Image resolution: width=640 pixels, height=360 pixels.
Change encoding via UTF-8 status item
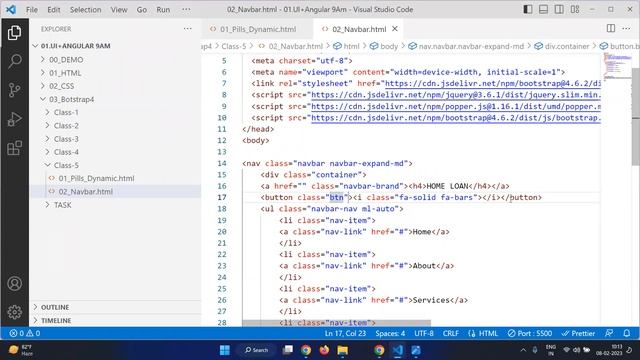coord(424,333)
